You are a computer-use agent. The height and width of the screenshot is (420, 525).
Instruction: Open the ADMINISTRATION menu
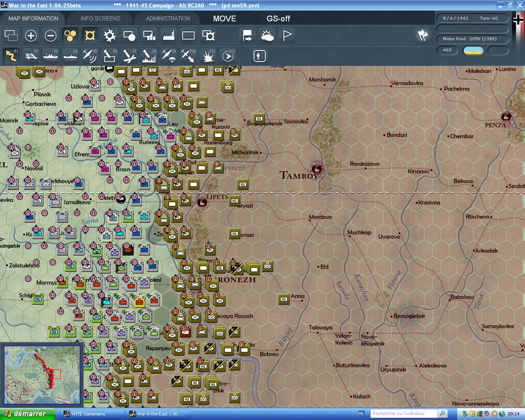tap(167, 18)
